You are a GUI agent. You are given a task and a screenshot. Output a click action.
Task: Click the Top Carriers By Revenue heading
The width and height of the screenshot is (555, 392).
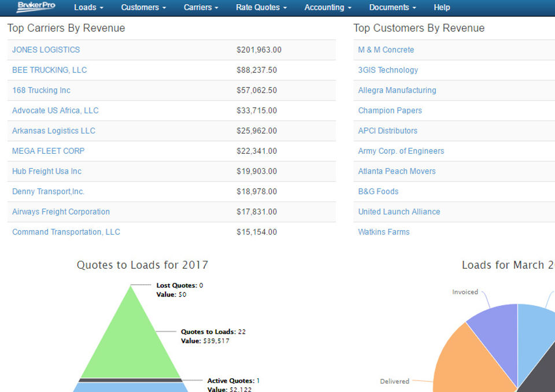[x=66, y=28]
